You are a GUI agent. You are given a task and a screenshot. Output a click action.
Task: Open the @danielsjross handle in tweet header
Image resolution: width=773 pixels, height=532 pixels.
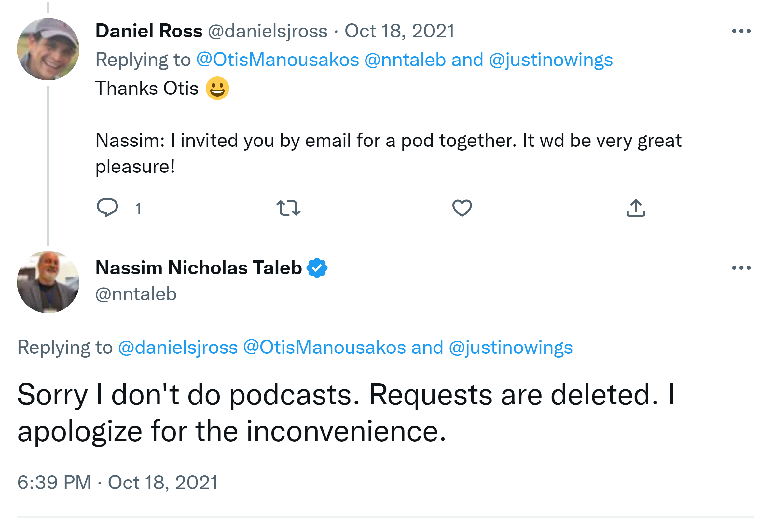(x=268, y=31)
